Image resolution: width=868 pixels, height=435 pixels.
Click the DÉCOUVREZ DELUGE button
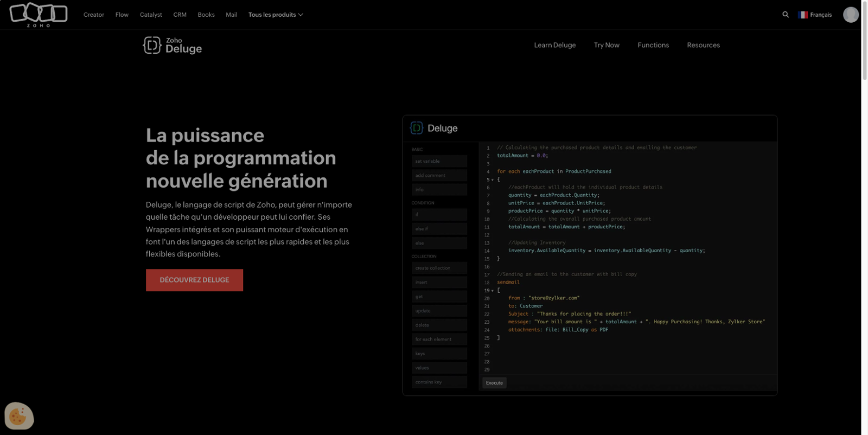click(x=194, y=280)
